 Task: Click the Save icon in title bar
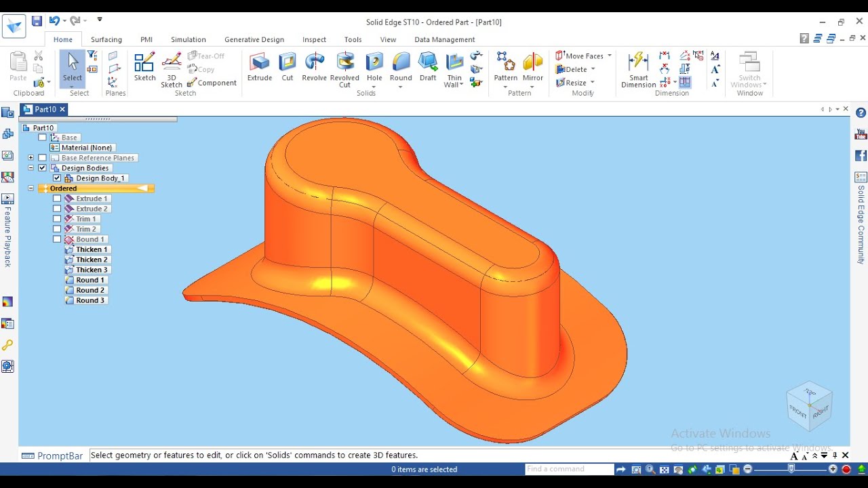tap(37, 22)
